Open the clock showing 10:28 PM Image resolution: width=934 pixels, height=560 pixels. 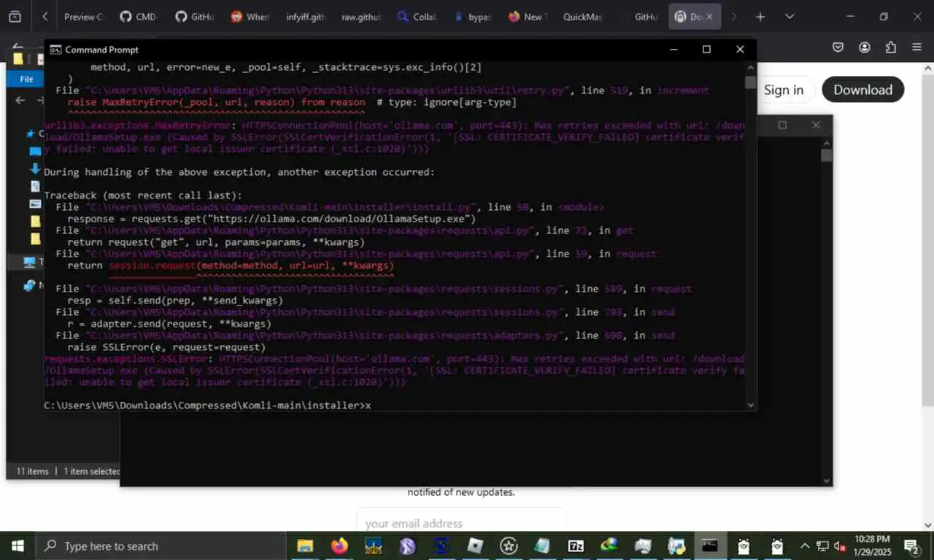coord(874,545)
